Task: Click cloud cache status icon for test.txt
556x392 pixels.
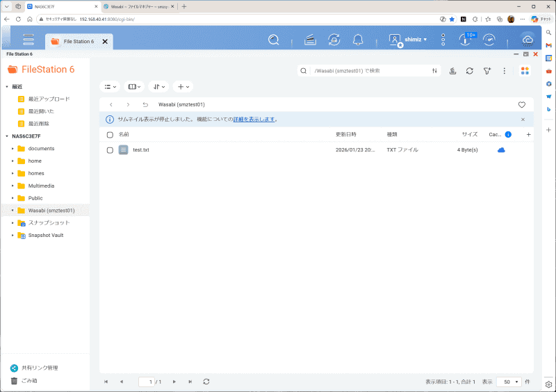Action: coord(501,150)
